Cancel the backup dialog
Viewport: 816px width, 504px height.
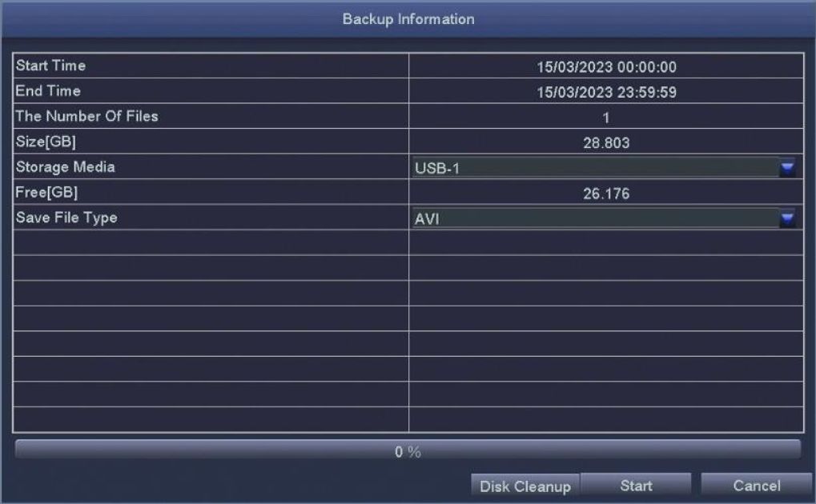756,486
